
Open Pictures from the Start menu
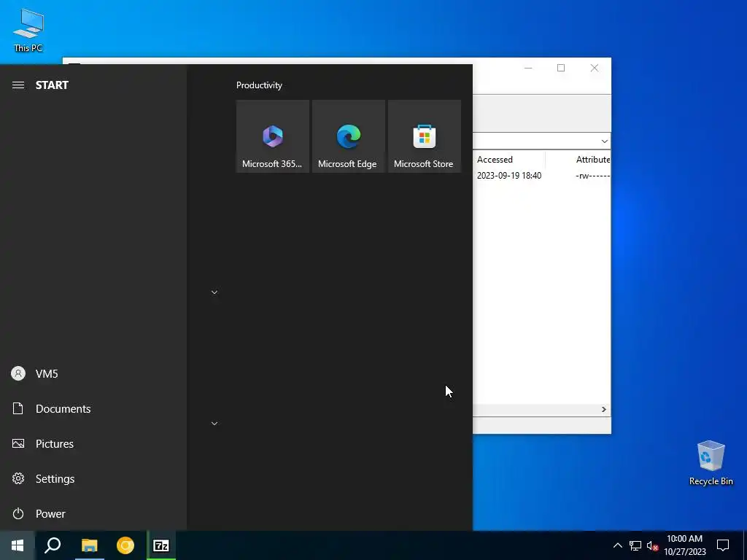[x=93, y=444]
